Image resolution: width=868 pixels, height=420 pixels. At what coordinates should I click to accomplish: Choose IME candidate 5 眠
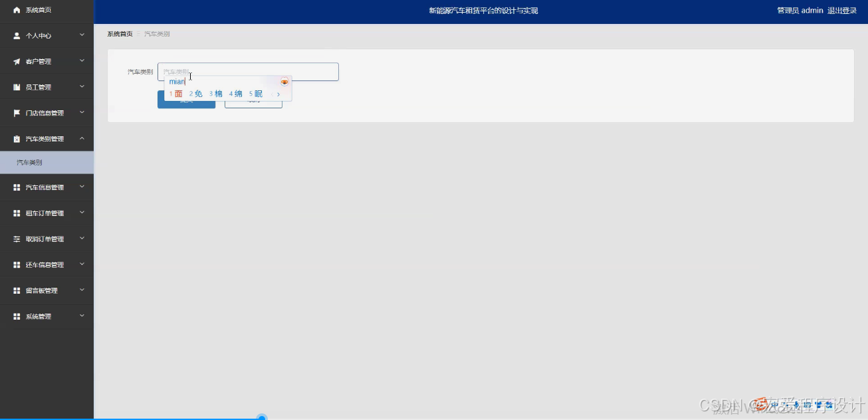[256, 94]
